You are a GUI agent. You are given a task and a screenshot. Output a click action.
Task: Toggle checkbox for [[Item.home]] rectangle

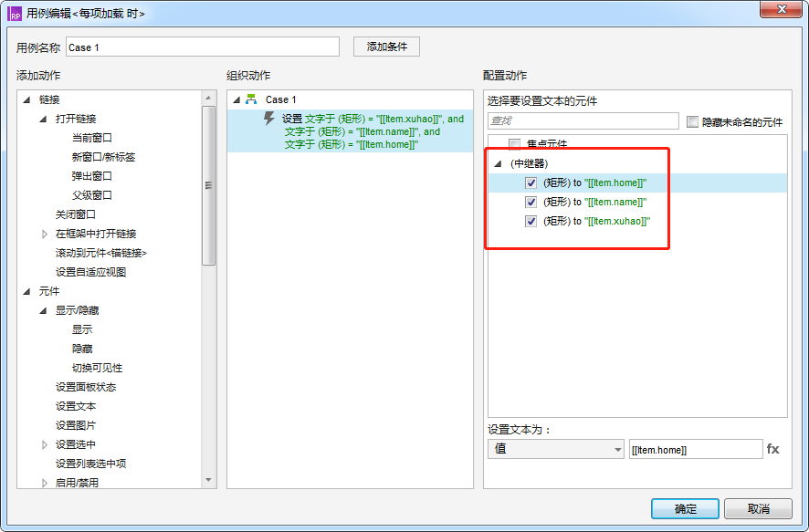point(531,183)
